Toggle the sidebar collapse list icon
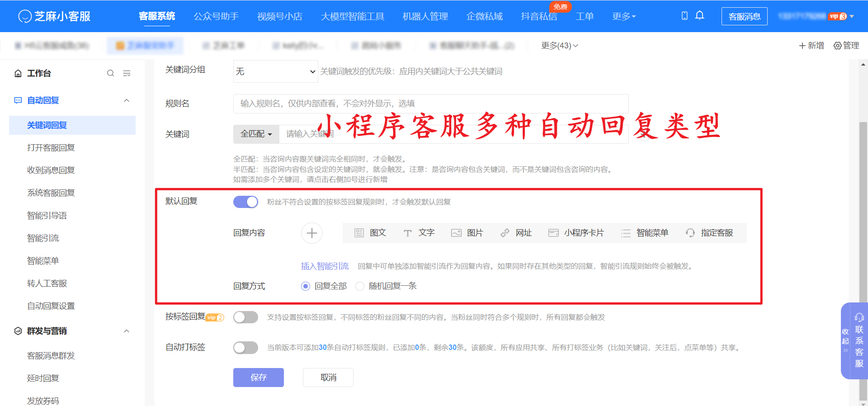 coord(127,73)
